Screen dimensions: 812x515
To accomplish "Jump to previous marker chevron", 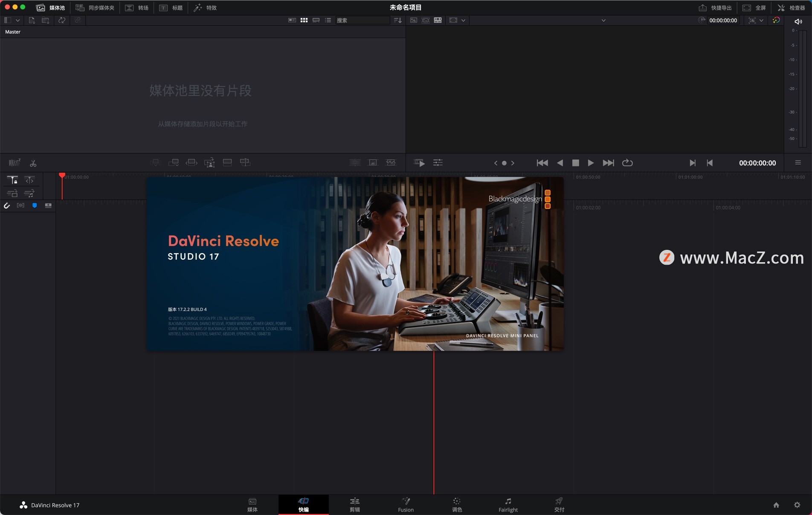I will coord(496,163).
